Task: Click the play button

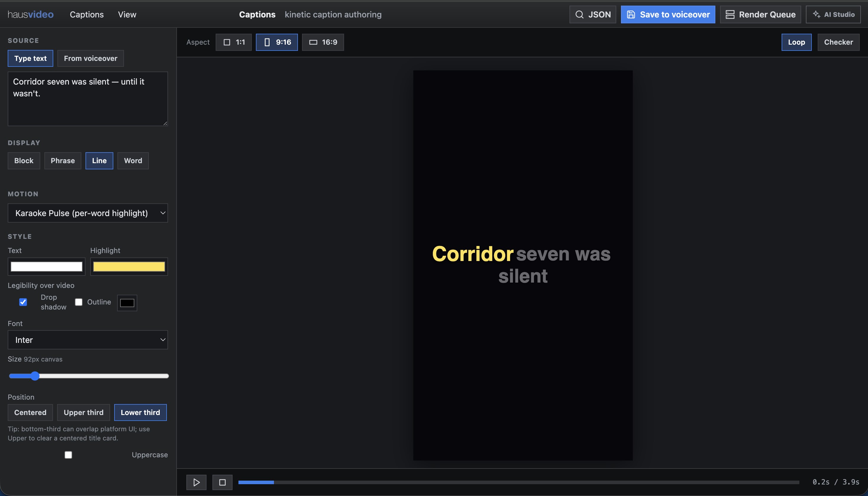Action: tap(196, 482)
